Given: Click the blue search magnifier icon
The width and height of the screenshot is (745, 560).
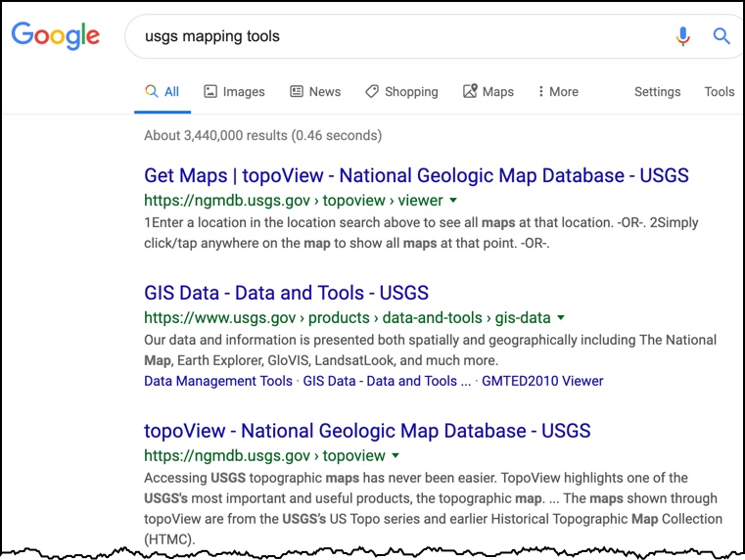Looking at the screenshot, I should [x=722, y=36].
